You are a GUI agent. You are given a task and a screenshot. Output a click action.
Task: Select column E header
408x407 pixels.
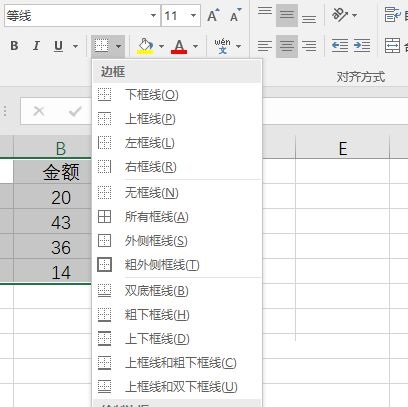[343, 148]
